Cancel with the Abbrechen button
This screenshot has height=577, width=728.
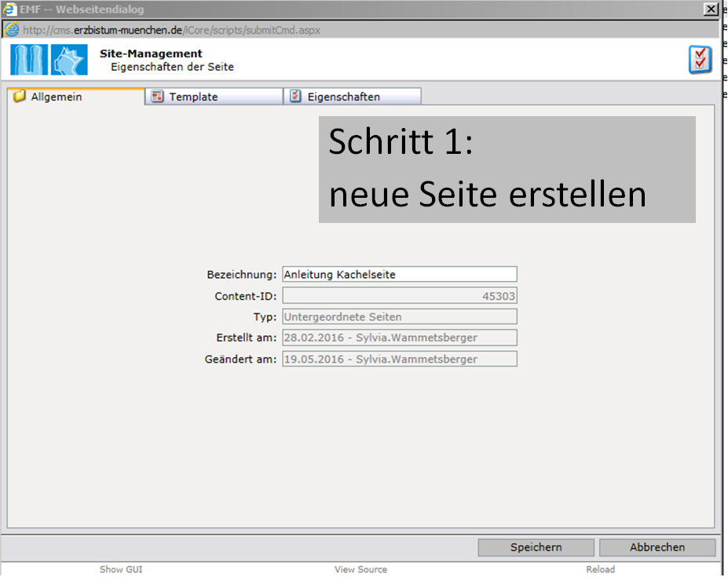pos(657,547)
